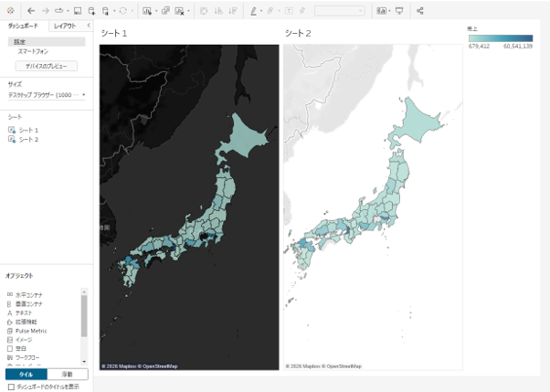Viewport: 550px width, 392px height.
Task: Click the Save icon in toolbar
Action: (x=78, y=11)
